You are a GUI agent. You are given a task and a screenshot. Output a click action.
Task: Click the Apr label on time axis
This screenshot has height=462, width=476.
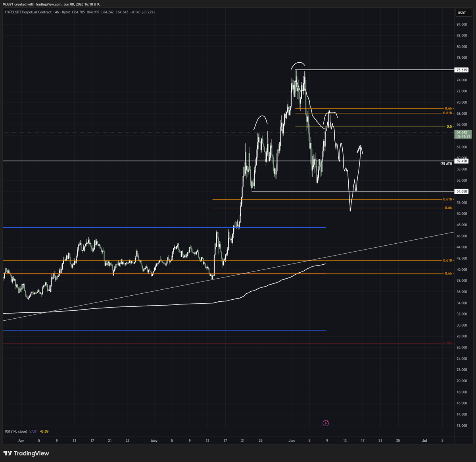pos(21,441)
